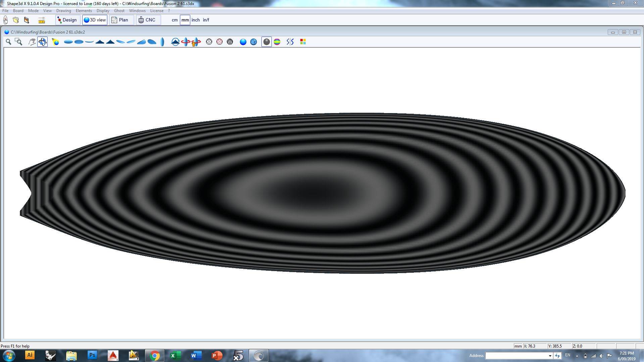The height and width of the screenshot is (362, 644).
Task: Open the CNC mode
Action: [x=148, y=20]
